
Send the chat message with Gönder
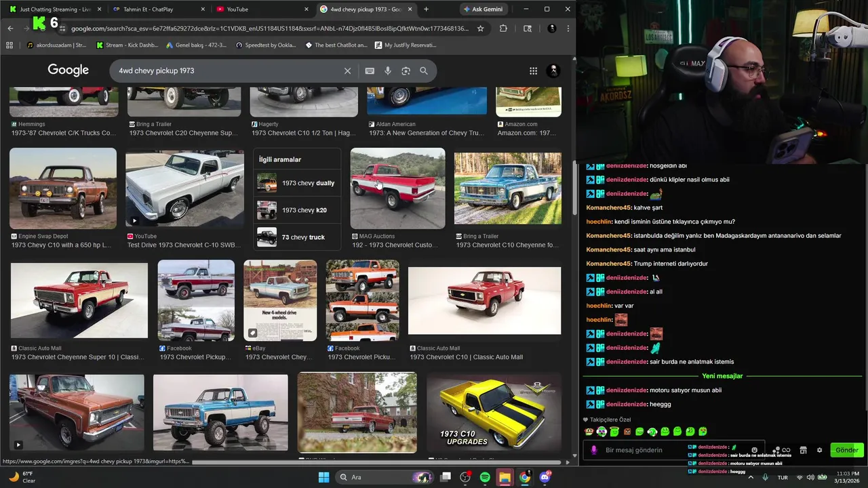(846, 450)
